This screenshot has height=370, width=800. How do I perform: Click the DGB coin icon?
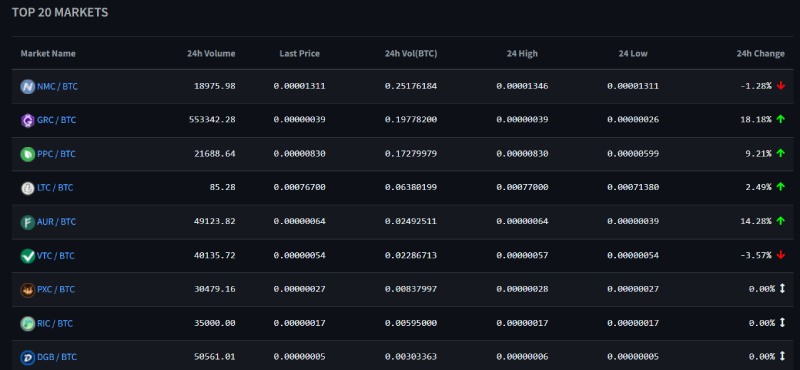[28, 357]
